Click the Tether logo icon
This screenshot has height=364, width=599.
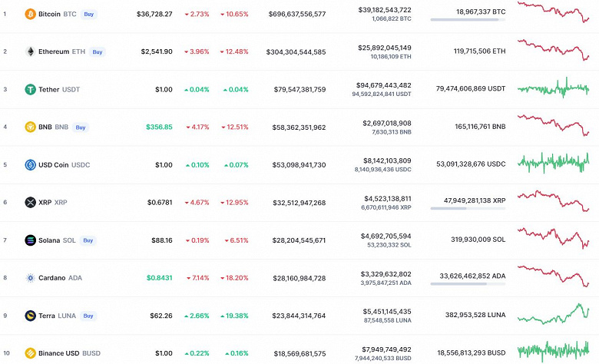[x=30, y=89]
